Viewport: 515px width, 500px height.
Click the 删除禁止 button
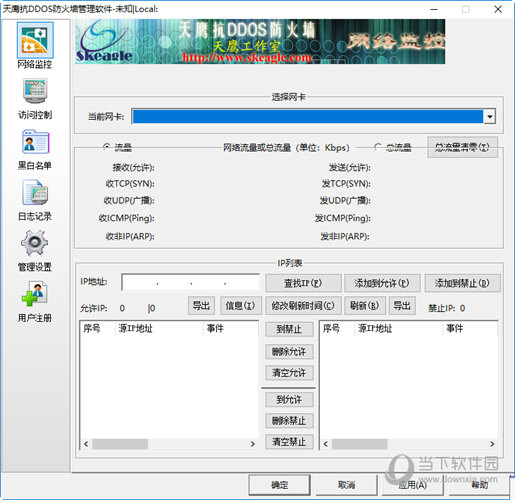289,421
